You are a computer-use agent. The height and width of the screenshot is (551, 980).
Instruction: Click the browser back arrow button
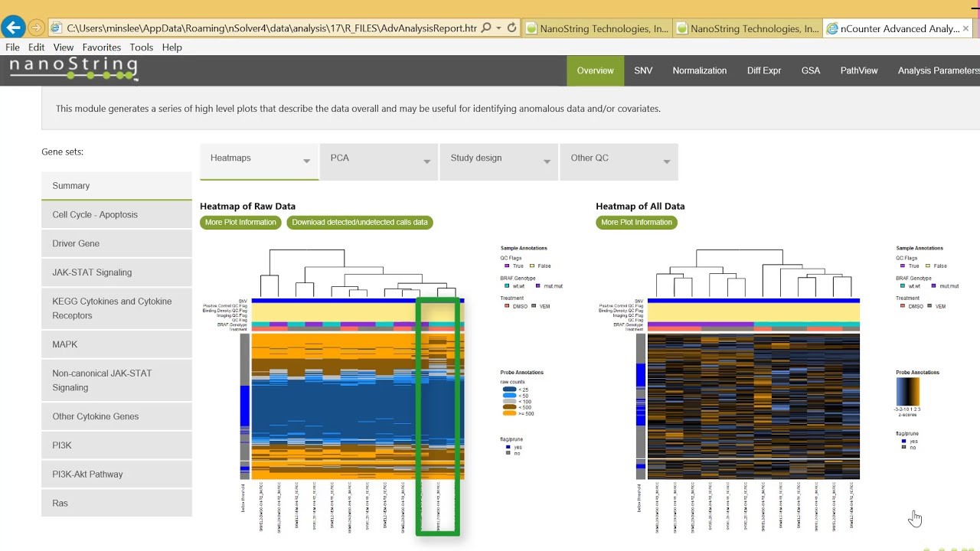coord(13,28)
